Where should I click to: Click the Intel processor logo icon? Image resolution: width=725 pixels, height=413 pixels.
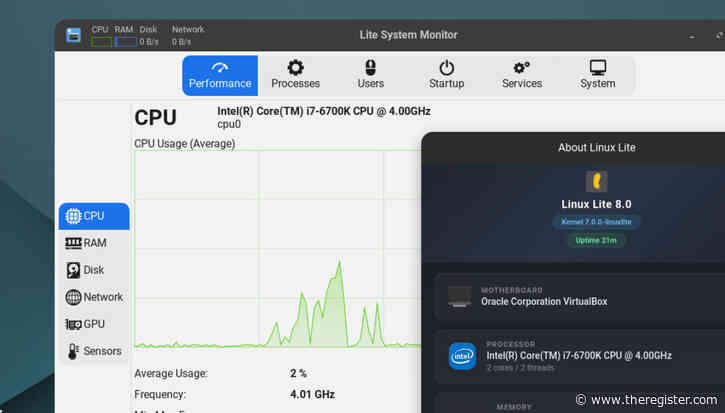point(462,356)
